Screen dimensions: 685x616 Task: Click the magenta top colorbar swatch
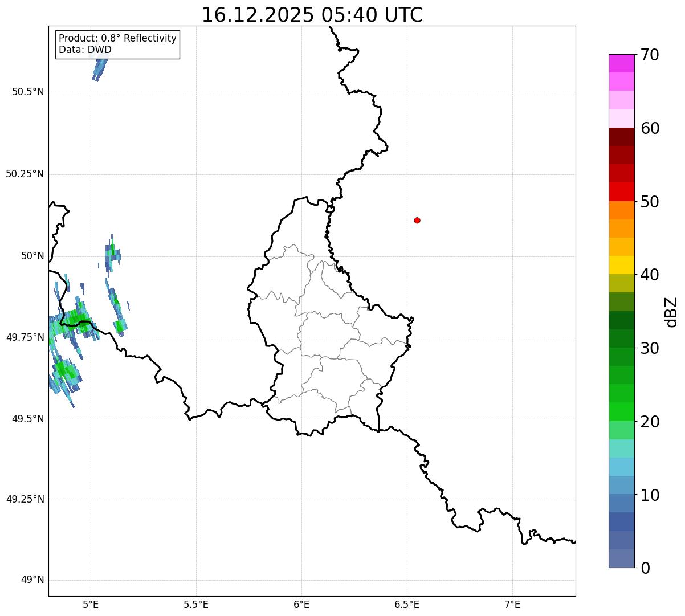tap(622, 63)
